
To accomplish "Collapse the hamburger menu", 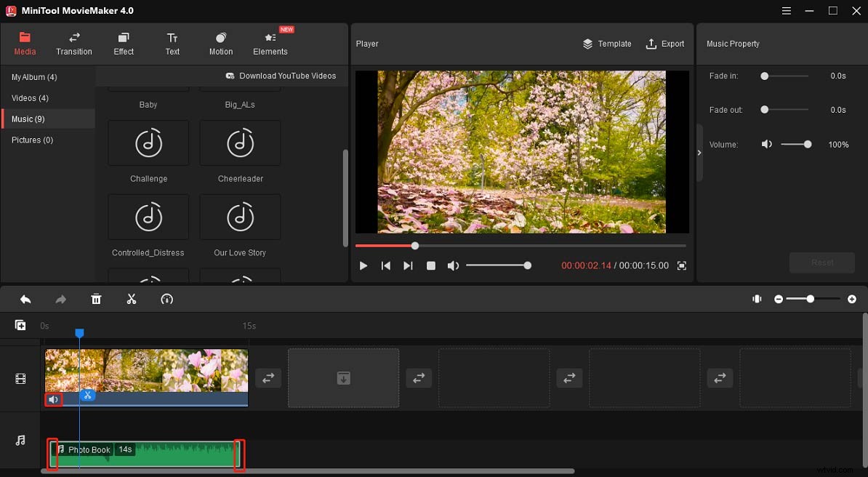I will [x=786, y=11].
